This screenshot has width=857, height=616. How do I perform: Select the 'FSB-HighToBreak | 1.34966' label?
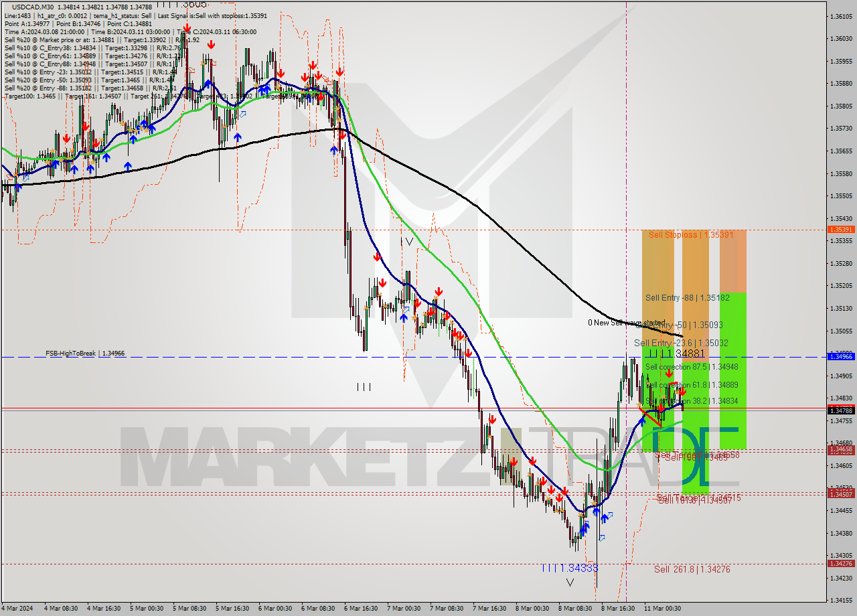pos(85,353)
